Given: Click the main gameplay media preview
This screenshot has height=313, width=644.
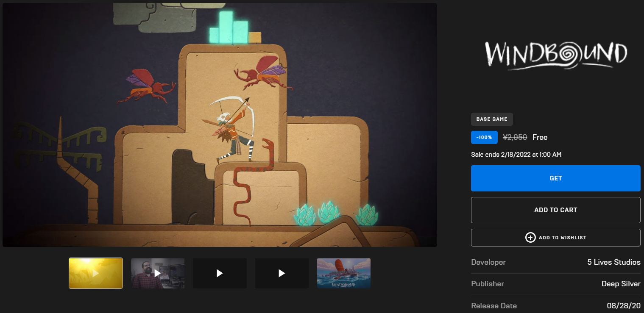Looking at the screenshot, I should (220, 125).
